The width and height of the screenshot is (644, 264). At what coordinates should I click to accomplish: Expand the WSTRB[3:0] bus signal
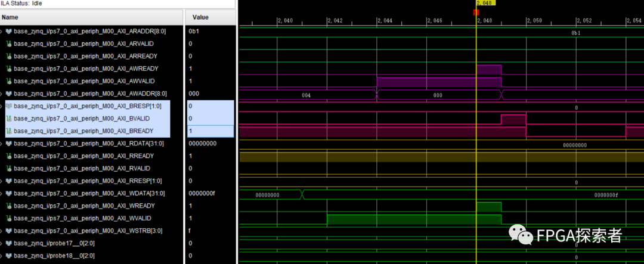2,231
